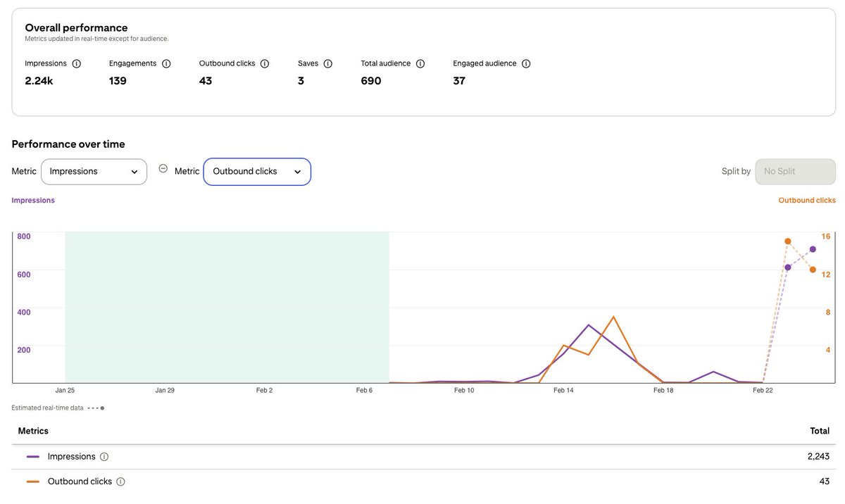
Task: Click the 2,243 total impressions cell
Action: (818, 457)
